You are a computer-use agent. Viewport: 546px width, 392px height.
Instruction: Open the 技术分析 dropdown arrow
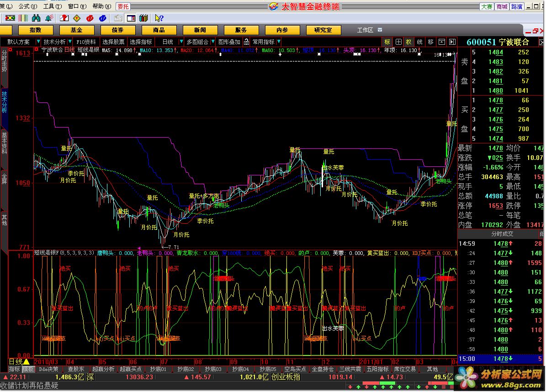[70, 42]
